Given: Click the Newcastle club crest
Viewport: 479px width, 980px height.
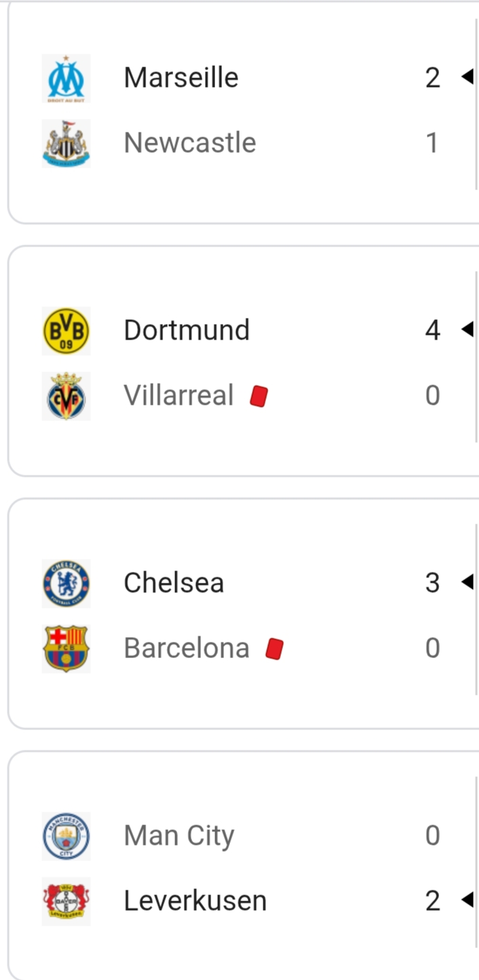Looking at the screenshot, I should tap(66, 143).
